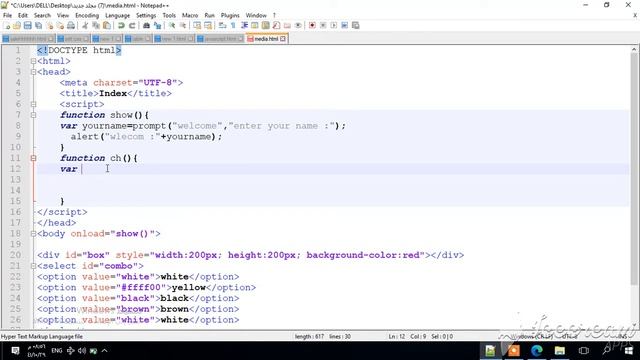The height and width of the screenshot is (360, 640).
Task: Click the ENG language indicator
Action: click(x=57, y=351)
